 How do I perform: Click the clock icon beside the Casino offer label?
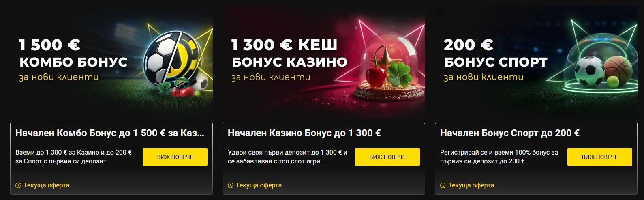pos(231,185)
